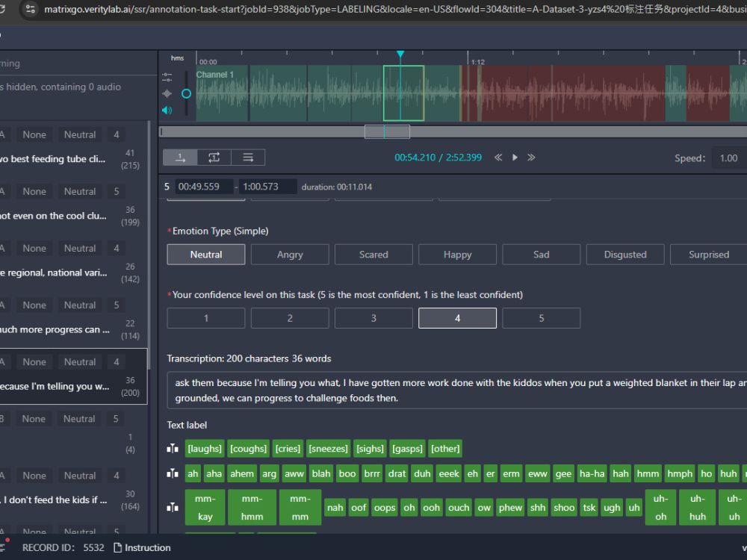Image resolution: width=747 pixels, height=560 pixels.
Task: Open segment 'much more progress can...'
Action: [73, 319]
